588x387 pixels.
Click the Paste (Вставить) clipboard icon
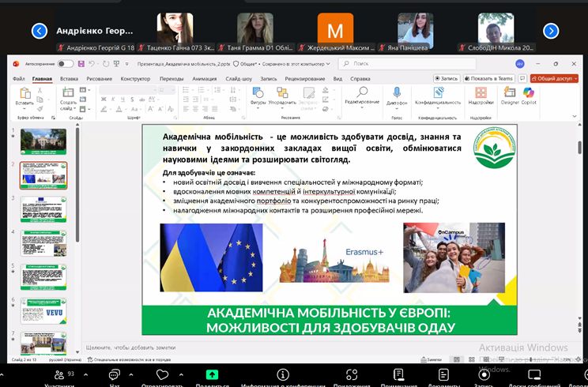(24, 94)
